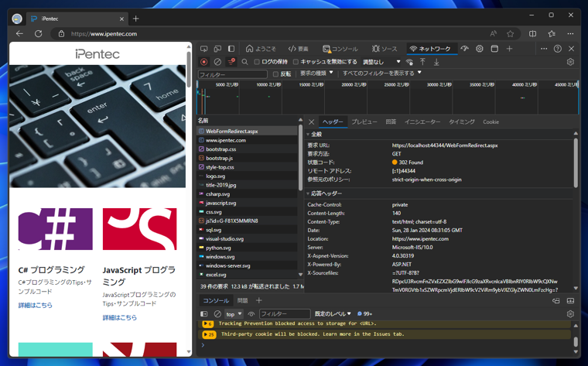This screenshot has width=588, height=366.
Task: Click import HAR upload arrow icon
Action: 422,62
